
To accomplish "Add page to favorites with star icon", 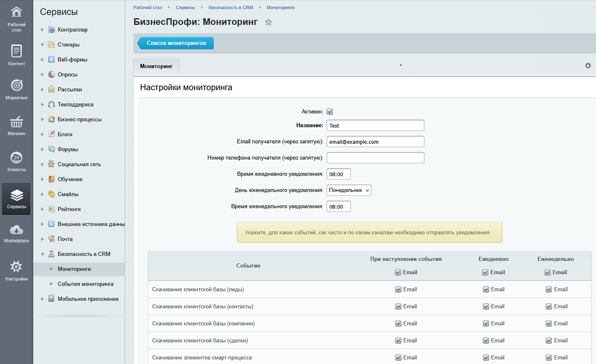I will [x=268, y=22].
